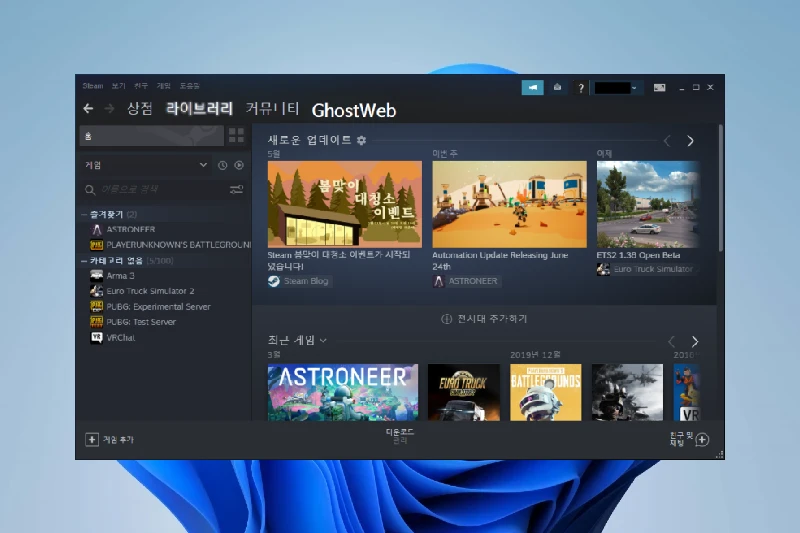
Task: Open the update settings gear icon
Action: (361, 141)
